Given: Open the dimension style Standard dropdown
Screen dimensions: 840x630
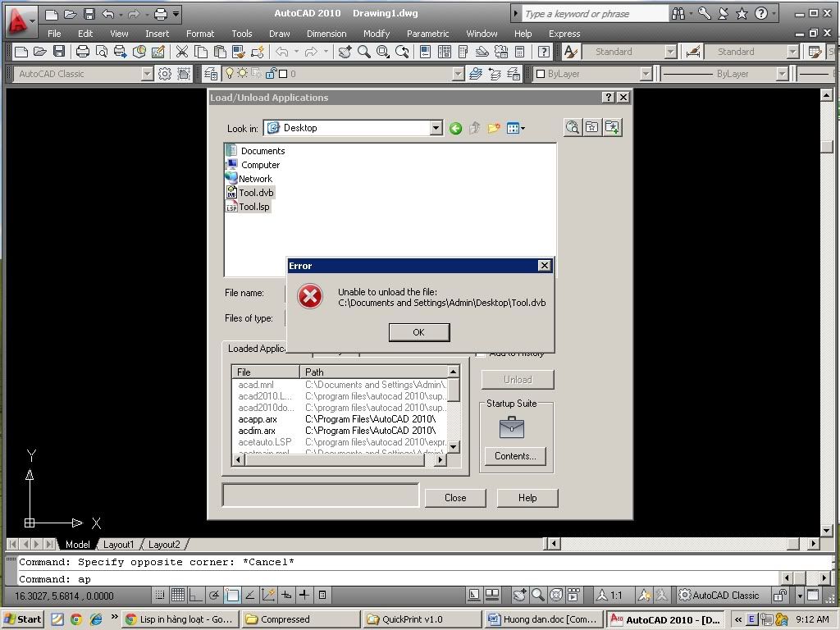Looking at the screenshot, I should (793, 52).
